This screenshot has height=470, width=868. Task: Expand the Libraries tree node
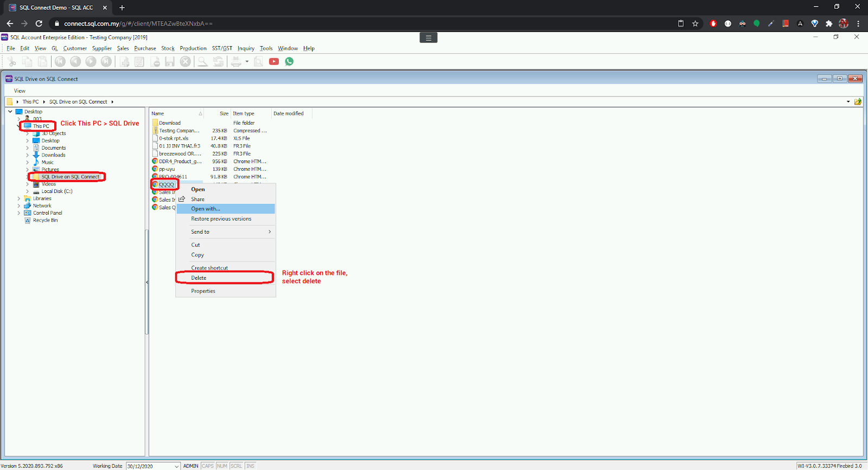click(19, 199)
